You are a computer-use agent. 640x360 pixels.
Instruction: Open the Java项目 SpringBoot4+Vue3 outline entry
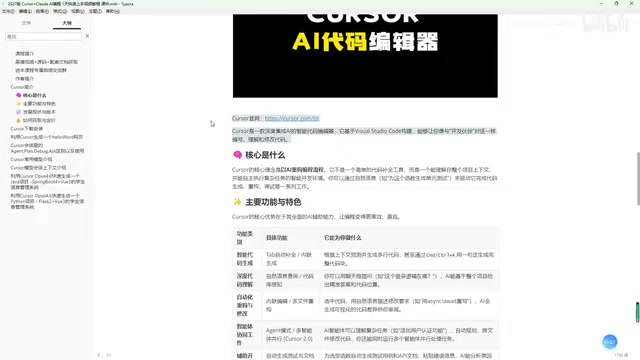[48, 182]
